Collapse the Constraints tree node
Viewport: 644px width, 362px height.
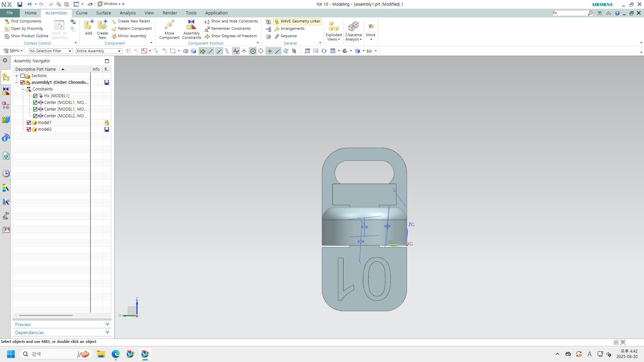[23, 89]
